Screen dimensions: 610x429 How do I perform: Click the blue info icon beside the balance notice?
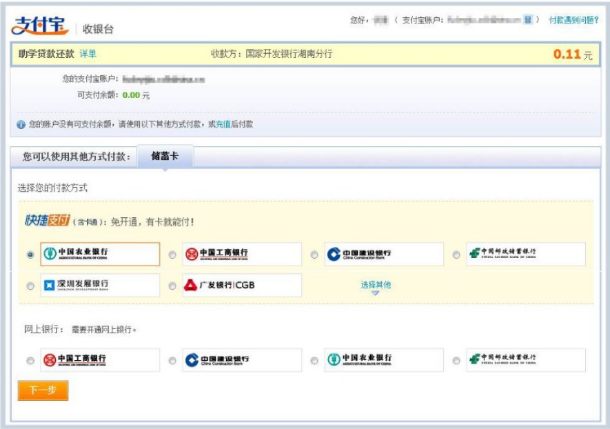point(21,124)
